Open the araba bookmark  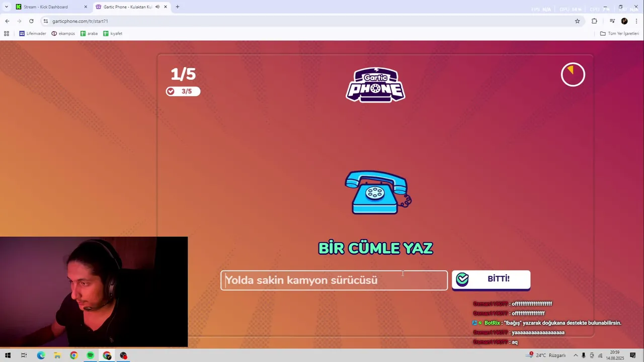tap(89, 34)
